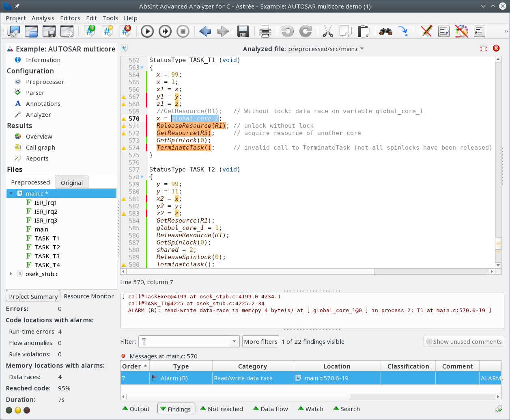
Task: Open the Project menu
Action: [16, 18]
